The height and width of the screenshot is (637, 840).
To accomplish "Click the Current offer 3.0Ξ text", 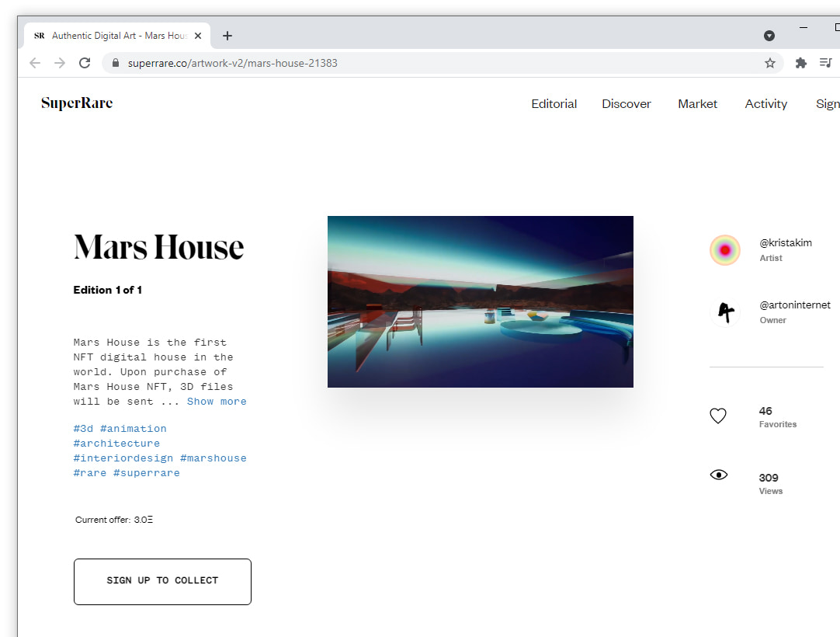I will (x=114, y=520).
